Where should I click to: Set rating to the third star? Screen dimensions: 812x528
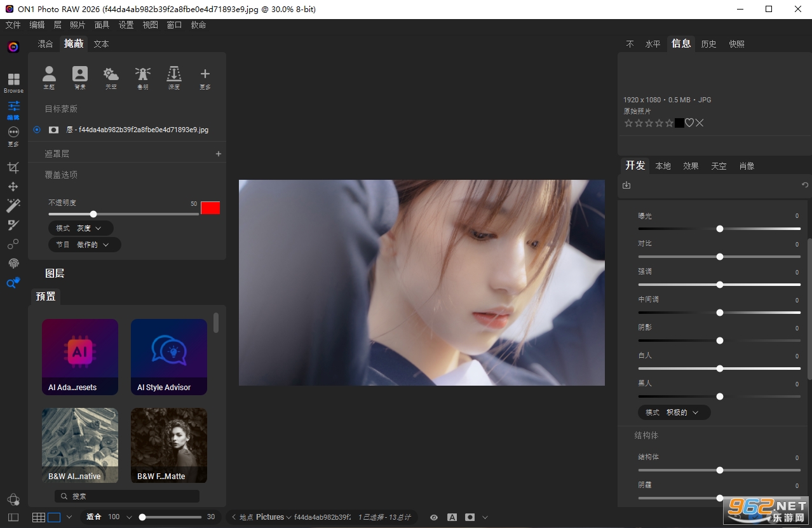point(649,123)
